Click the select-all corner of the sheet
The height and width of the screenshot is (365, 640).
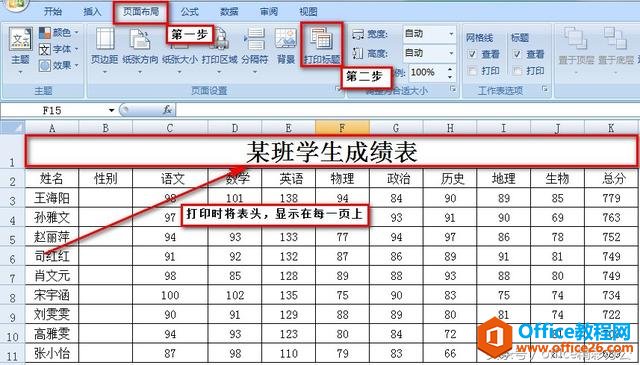(x=13, y=127)
